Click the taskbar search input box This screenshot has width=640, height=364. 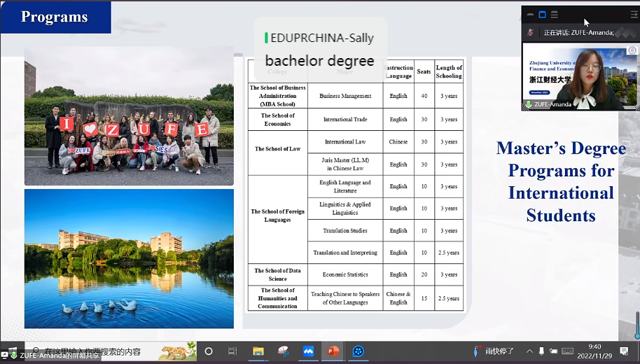point(91,351)
